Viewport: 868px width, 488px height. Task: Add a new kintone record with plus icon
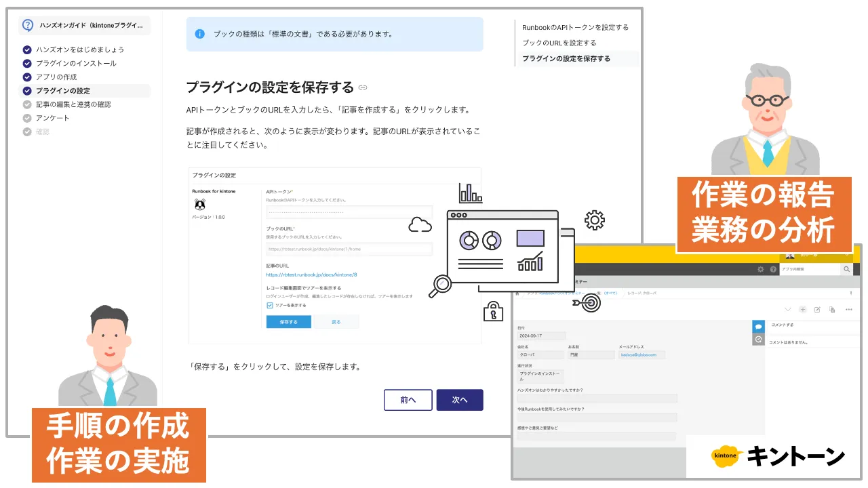tap(803, 310)
